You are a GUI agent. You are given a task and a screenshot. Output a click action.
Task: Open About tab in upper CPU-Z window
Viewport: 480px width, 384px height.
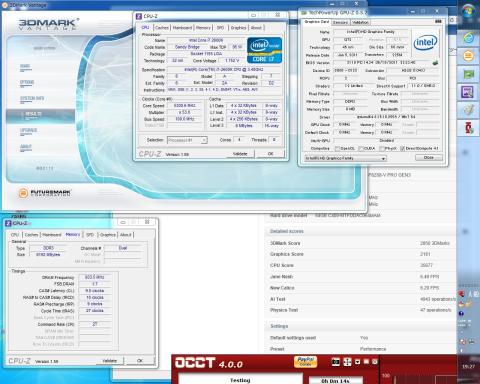tap(256, 28)
